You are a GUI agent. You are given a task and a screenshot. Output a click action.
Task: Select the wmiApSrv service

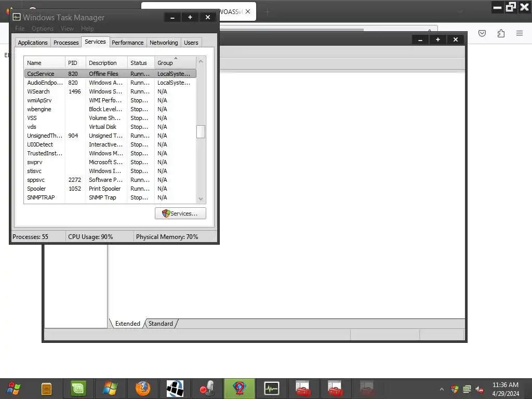[110, 100]
